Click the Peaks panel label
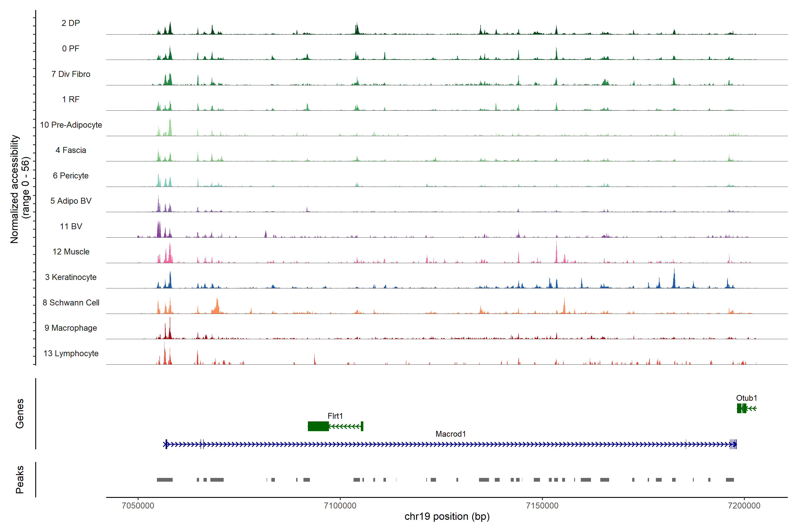This screenshot has height=532, width=798. 20,479
